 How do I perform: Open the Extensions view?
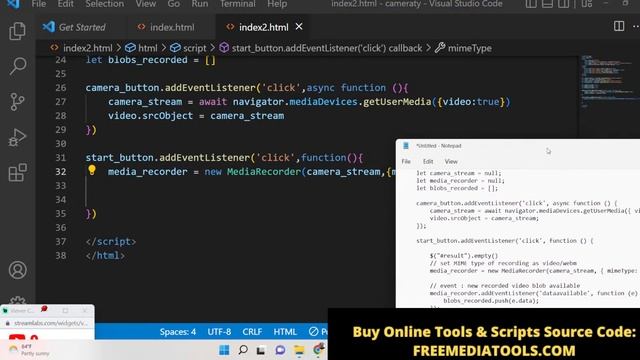pos(18,173)
